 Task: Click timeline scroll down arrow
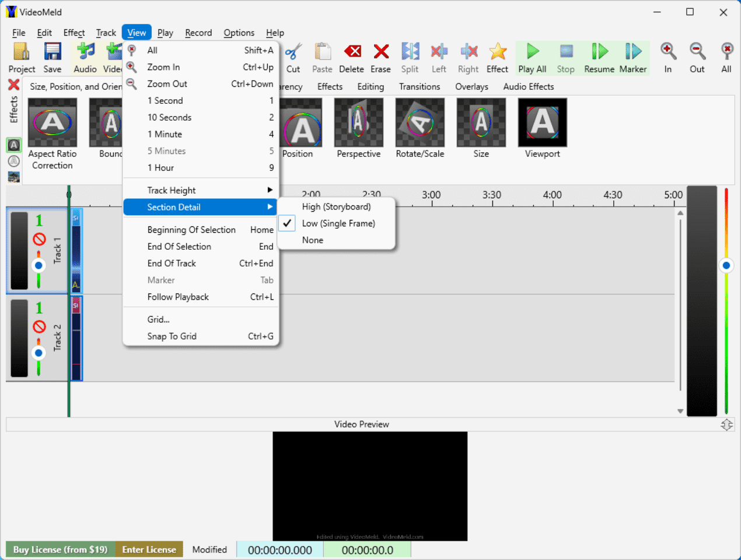pos(680,411)
